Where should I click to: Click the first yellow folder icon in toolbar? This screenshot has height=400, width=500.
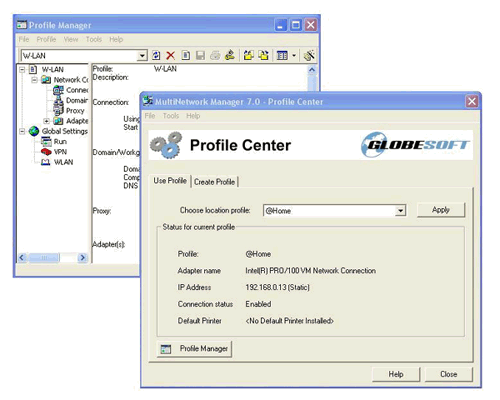click(x=248, y=55)
